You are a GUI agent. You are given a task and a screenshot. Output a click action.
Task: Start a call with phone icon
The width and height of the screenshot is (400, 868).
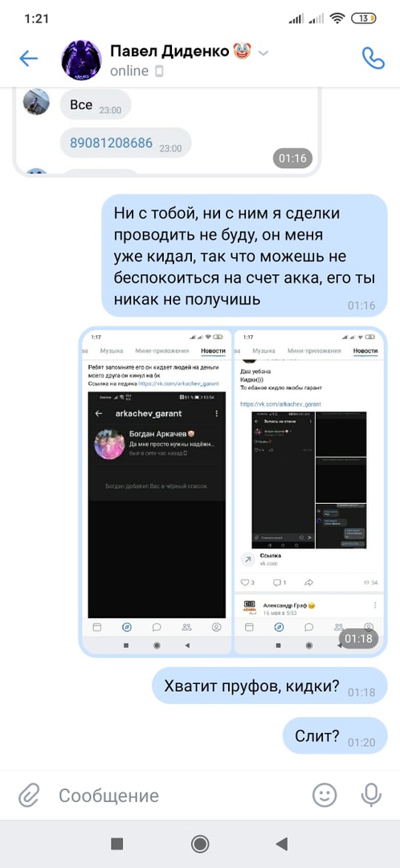(x=373, y=58)
